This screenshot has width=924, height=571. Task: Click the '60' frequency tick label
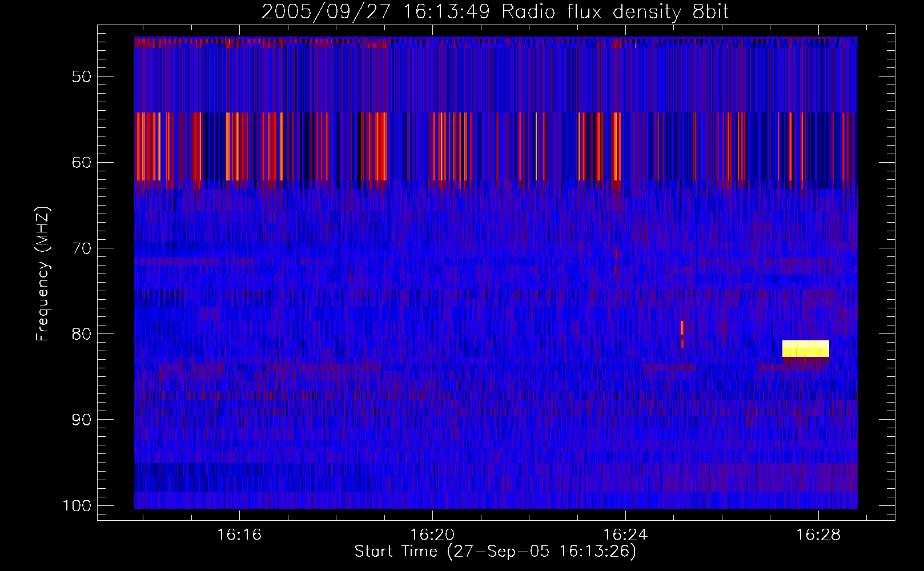82,162
